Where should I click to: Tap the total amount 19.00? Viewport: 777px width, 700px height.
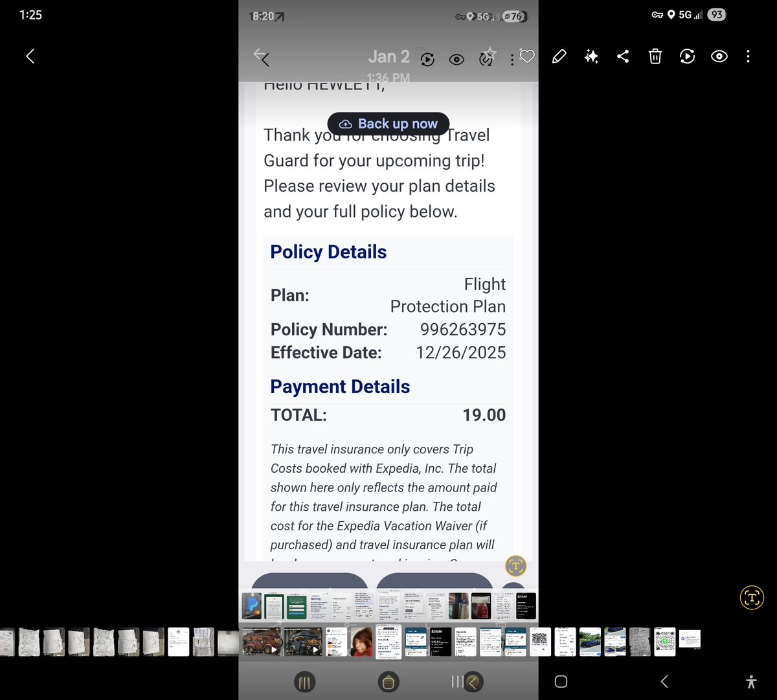[x=484, y=415]
